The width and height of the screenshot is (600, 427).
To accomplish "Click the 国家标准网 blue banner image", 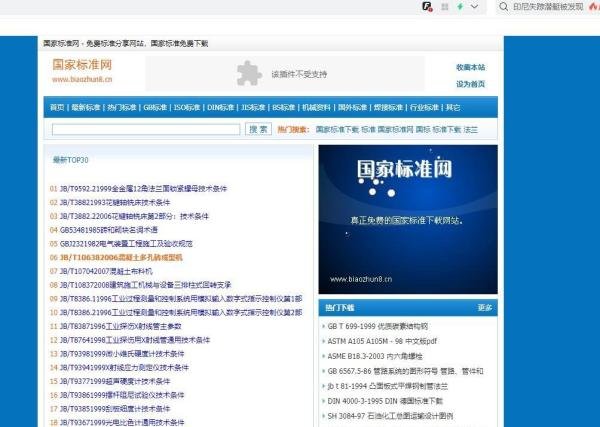I will pyautogui.click(x=408, y=219).
